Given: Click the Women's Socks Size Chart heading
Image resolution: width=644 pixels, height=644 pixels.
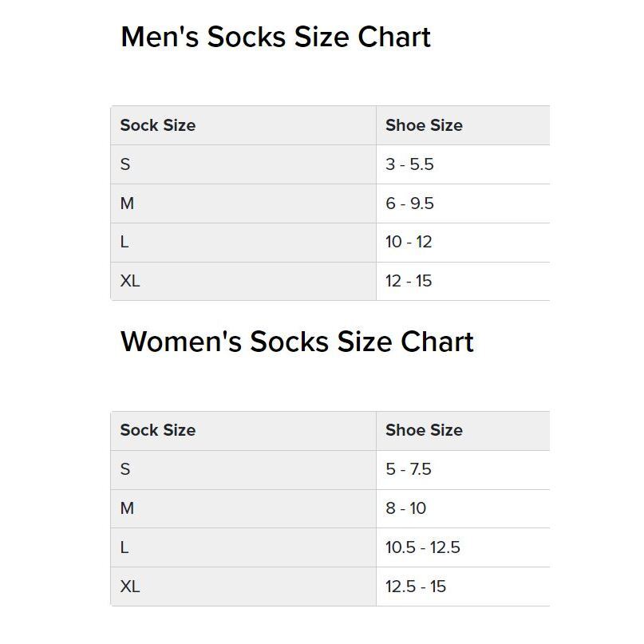Looking at the screenshot, I should point(297,342).
